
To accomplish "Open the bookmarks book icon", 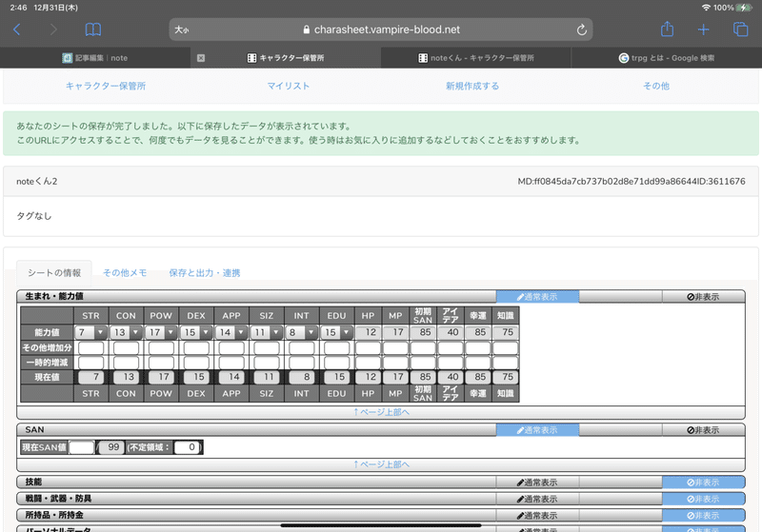I will click(x=92, y=30).
